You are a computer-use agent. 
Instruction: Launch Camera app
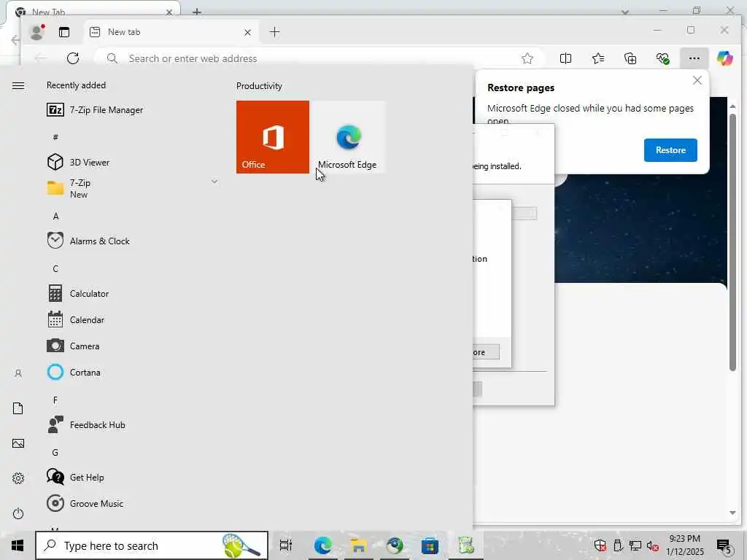[74, 346]
